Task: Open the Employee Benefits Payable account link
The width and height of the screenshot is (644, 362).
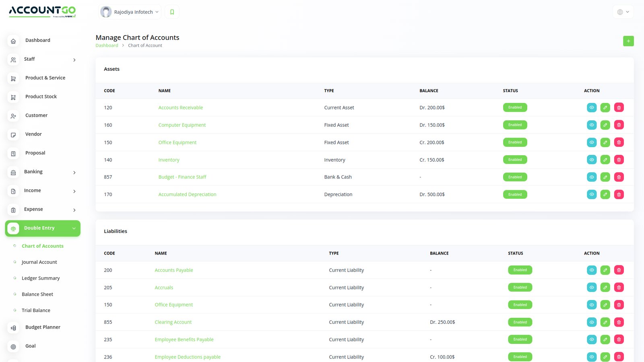Action: (x=184, y=339)
